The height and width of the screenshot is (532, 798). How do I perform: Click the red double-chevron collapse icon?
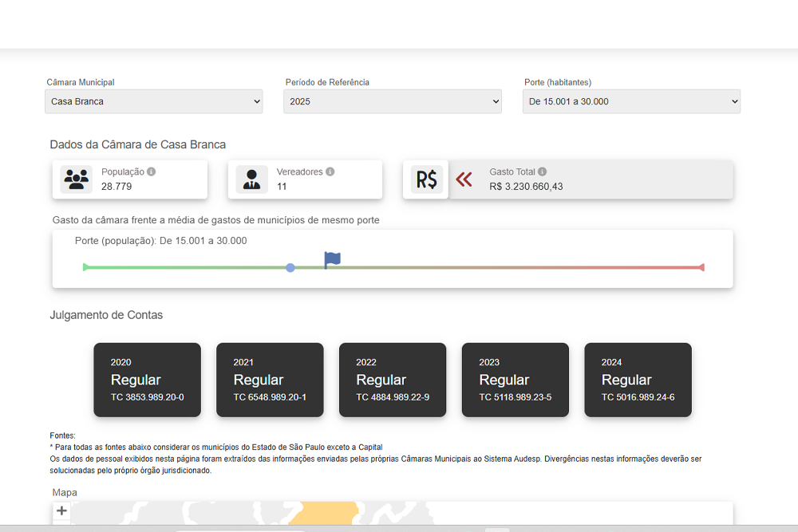click(464, 179)
